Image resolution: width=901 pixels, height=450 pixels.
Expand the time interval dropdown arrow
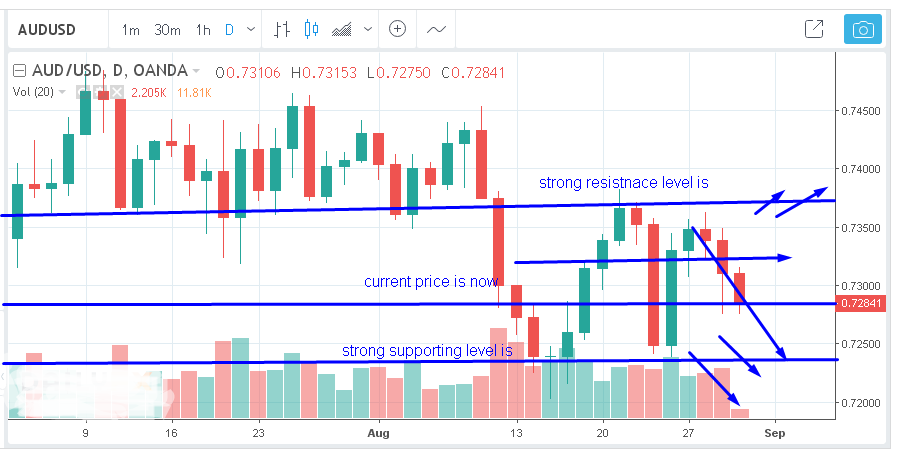250,29
